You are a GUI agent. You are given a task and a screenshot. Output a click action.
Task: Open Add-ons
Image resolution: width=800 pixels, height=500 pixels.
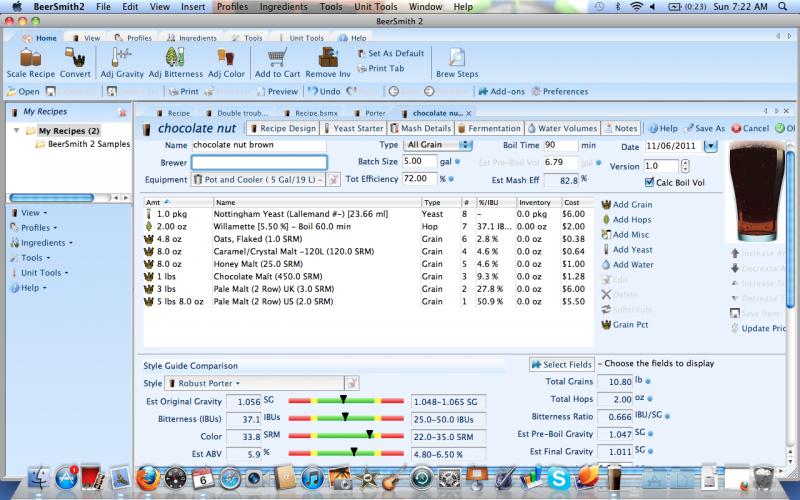[x=501, y=91]
